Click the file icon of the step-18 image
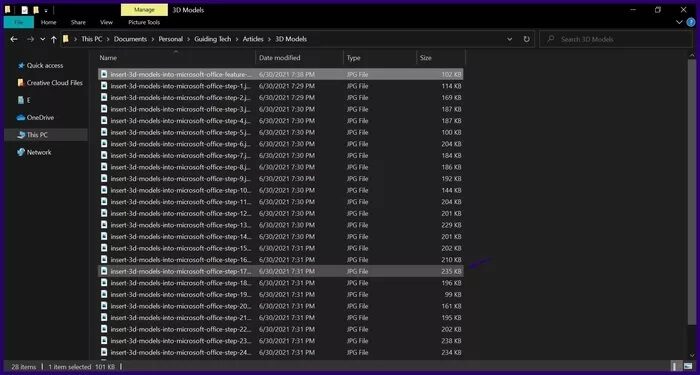This screenshot has width=700, height=375. pos(104,283)
